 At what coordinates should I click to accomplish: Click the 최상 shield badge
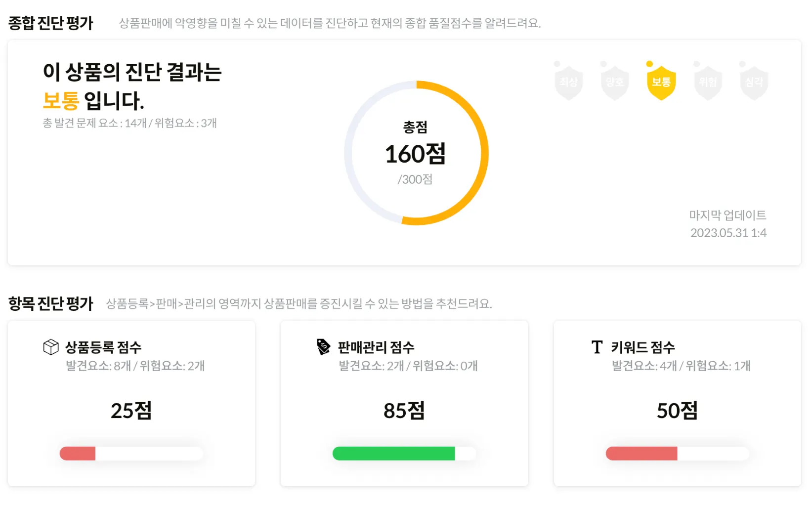pos(568,83)
